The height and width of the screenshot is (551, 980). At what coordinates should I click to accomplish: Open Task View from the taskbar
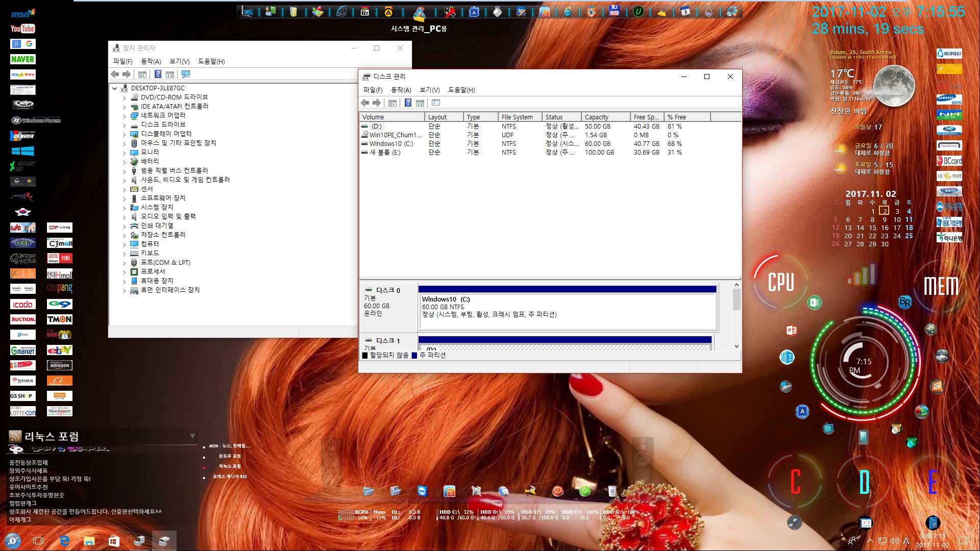(38, 541)
